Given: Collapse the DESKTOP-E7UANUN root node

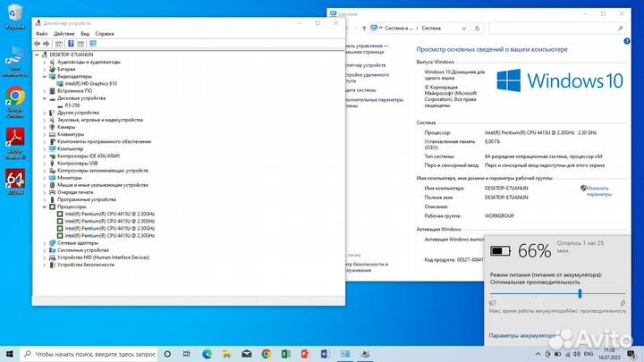Looking at the screenshot, I should pyautogui.click(x=37, y=55).
